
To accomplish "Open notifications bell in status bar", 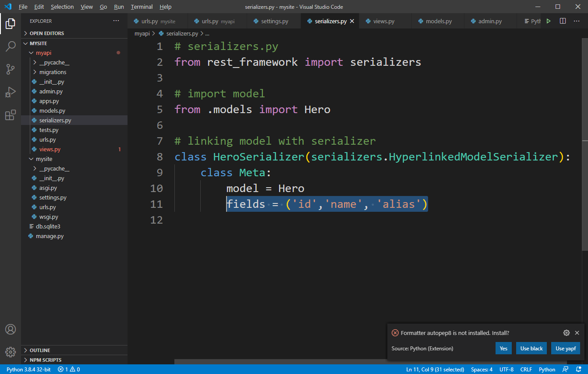I will coord(579,369).
